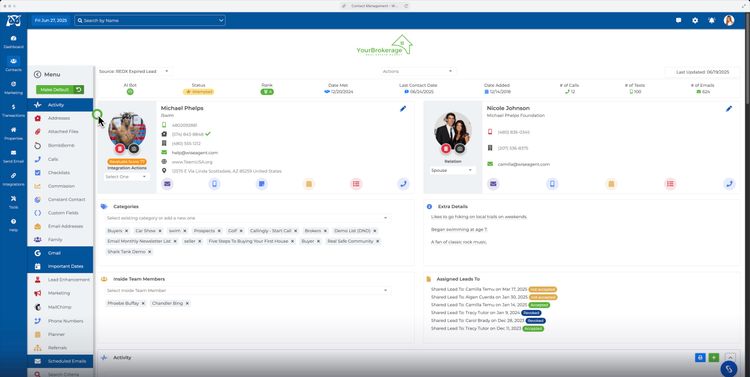The width and height of the screenshot is (750, 377).
Task: Open camille@wiseagent.com email link
Action: 523,164
